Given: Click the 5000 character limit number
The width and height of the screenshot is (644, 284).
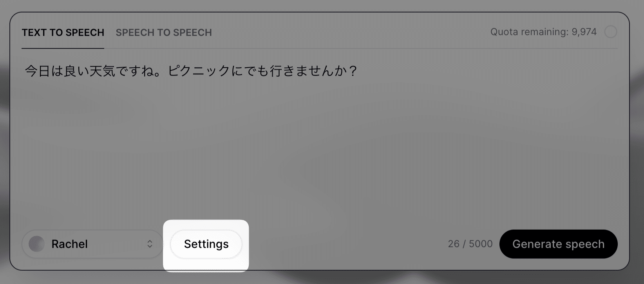Looking at the screenshot, I should click(x=481, y=244).
